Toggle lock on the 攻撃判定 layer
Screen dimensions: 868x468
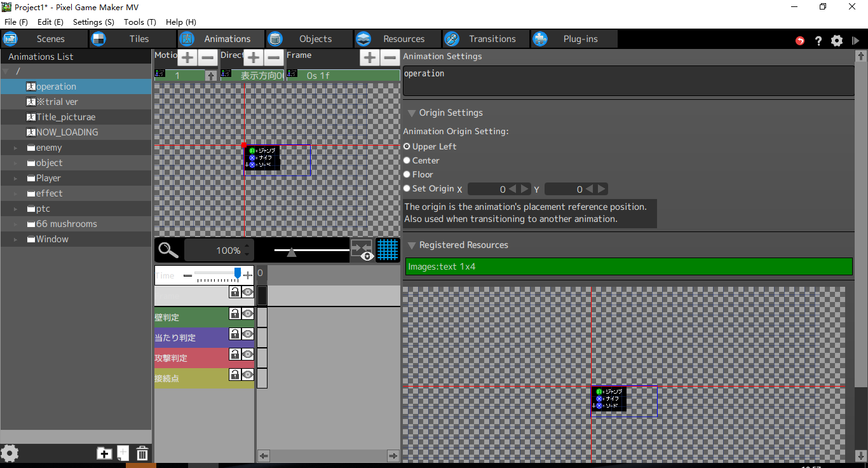pyautogui.click(x=234, y=354)
